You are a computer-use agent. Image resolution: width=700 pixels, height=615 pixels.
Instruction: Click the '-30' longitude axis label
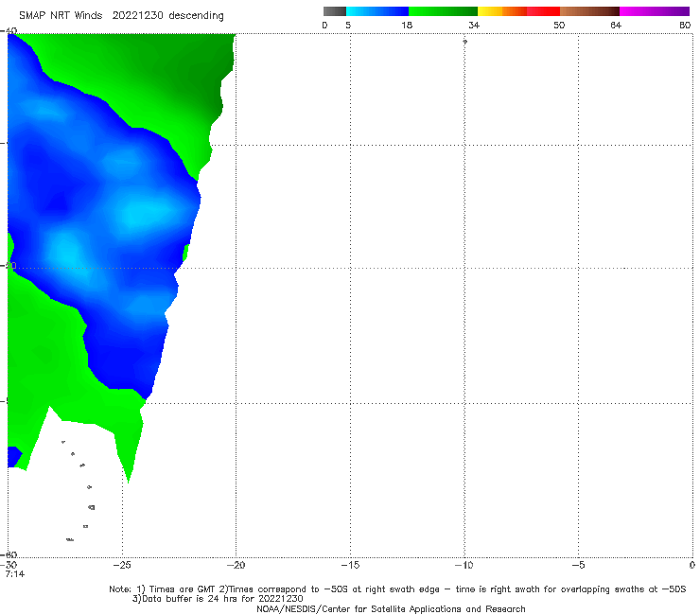tap(9, 565)
